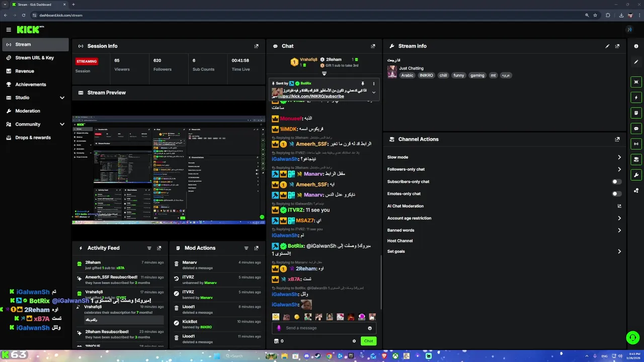
Task: Expand the pinned BotRix message chevron
Action: pyautogui.click(x=373, y=93)
